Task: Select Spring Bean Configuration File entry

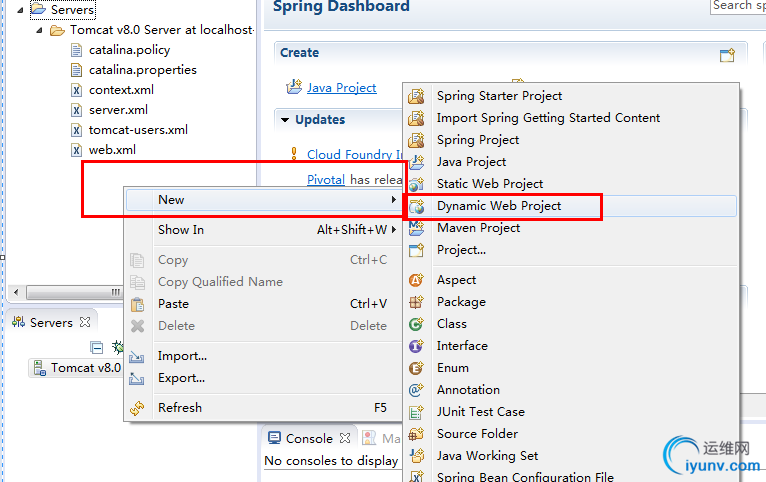Action: point(571,476)
